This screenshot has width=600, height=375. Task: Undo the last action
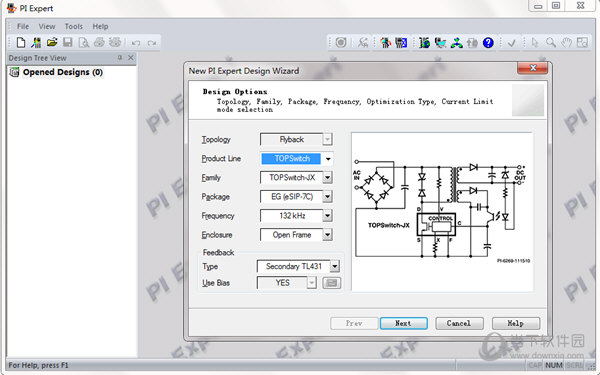(x=136, y=43)
